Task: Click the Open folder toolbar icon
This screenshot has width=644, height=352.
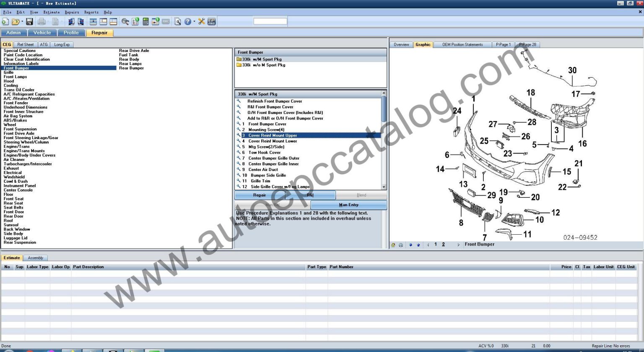Action: click(16, 21)
